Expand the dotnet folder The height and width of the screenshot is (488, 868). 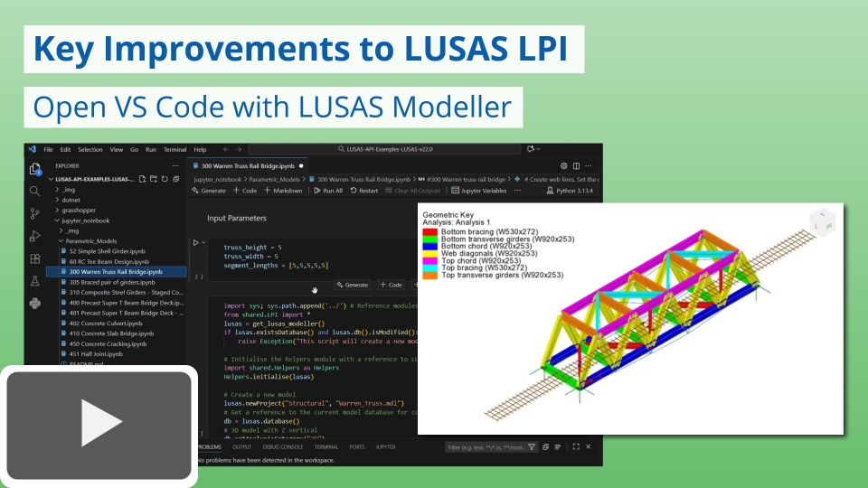71,199
